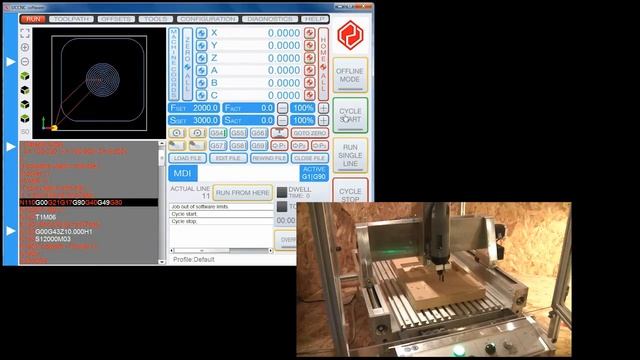This screenshot has width=640, height=360.
Task: Toggle the first coolant icon button
Action: click(177, 145)
